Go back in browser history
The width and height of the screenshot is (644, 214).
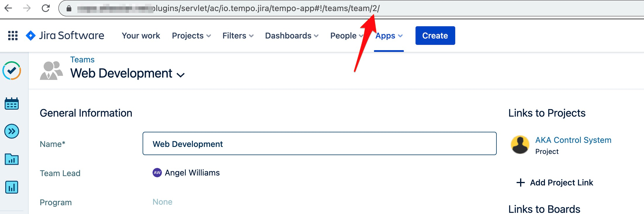click(8, 8)
